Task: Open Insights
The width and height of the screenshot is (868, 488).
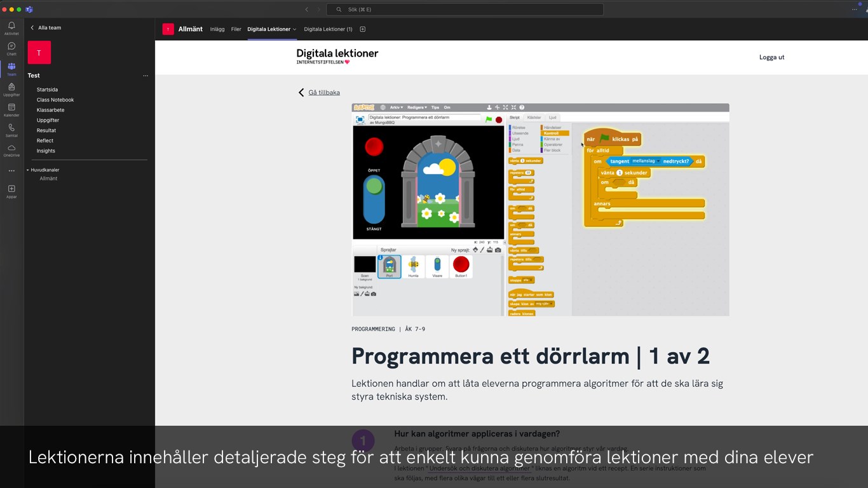Action: click(x=46, y=151)
